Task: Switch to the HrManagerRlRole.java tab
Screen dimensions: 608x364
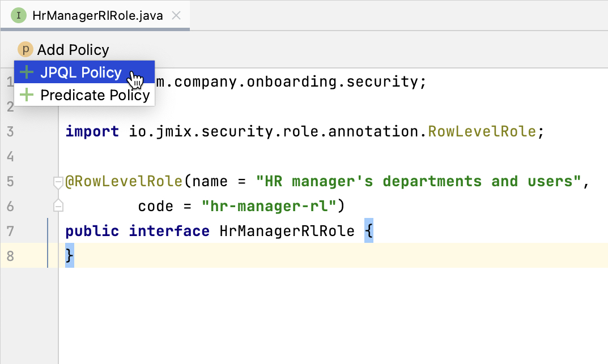Action: [98, 15]
